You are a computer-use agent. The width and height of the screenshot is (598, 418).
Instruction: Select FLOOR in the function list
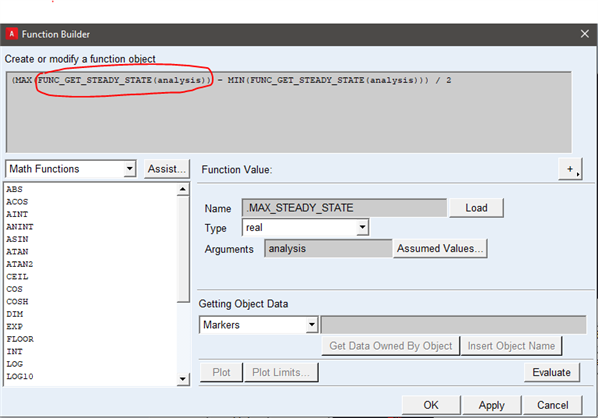20,339
